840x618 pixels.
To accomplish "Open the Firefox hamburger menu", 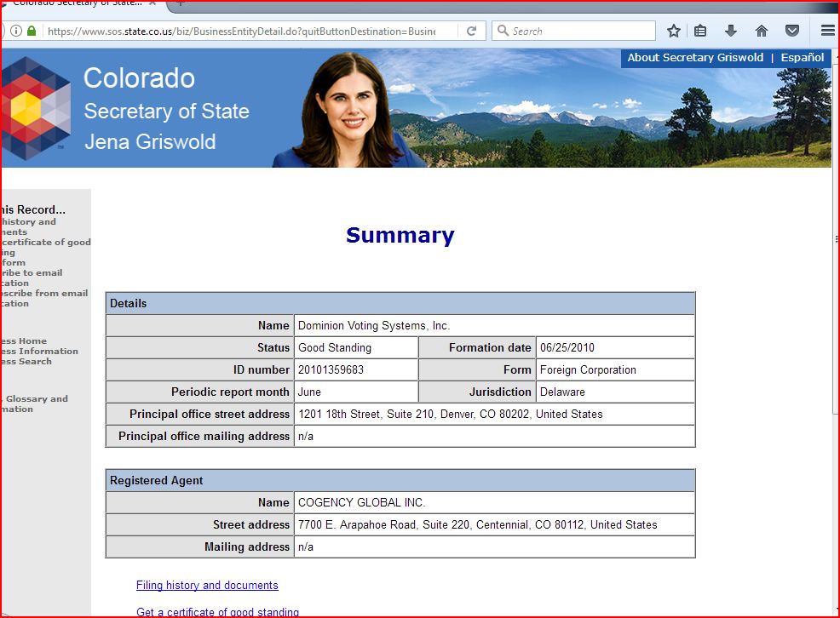I will (827, 31).
